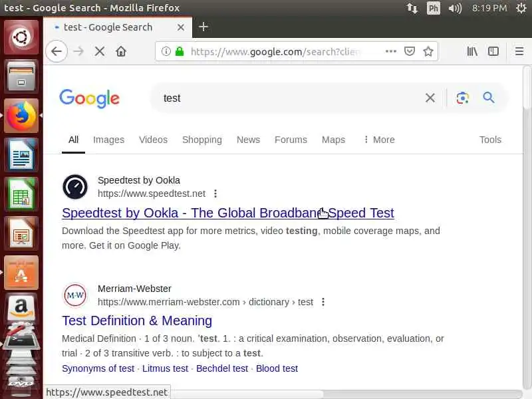
Task: Click the 'Speedtest by Ookla' site name text
Action: pyautogui.click(x=139, y=180)
